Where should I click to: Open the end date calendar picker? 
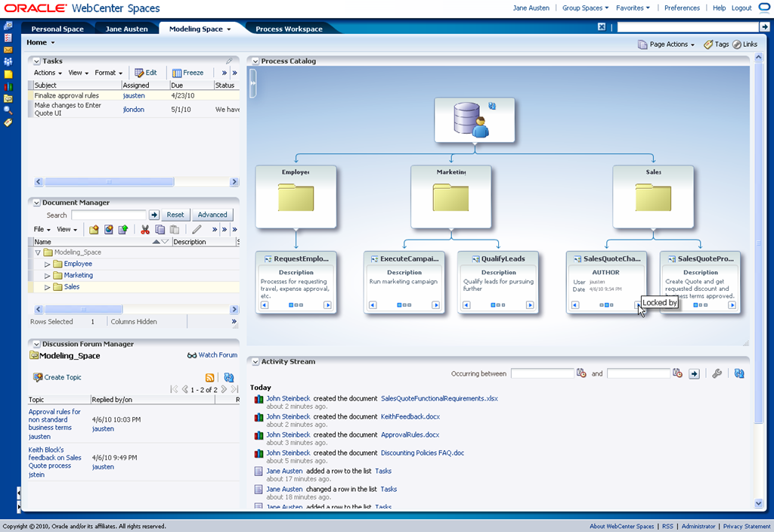(677, 373)
